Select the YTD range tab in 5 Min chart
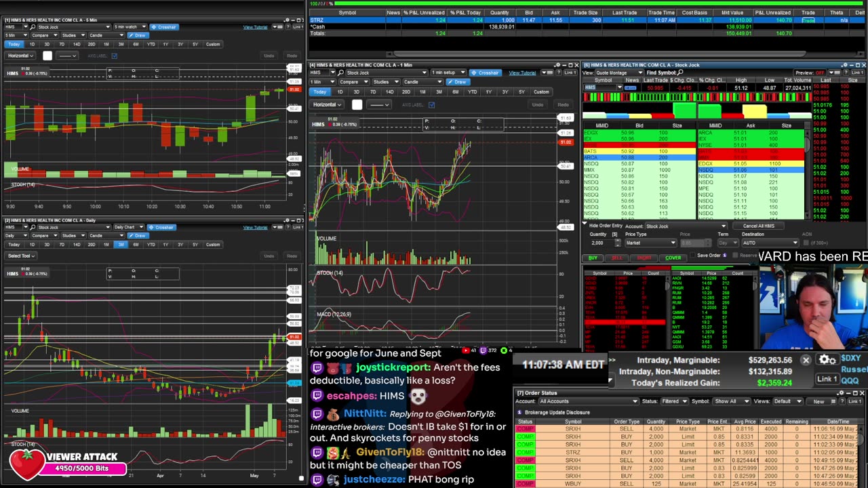Viewport: 868px width, 488px height. (x=151, y=45)
